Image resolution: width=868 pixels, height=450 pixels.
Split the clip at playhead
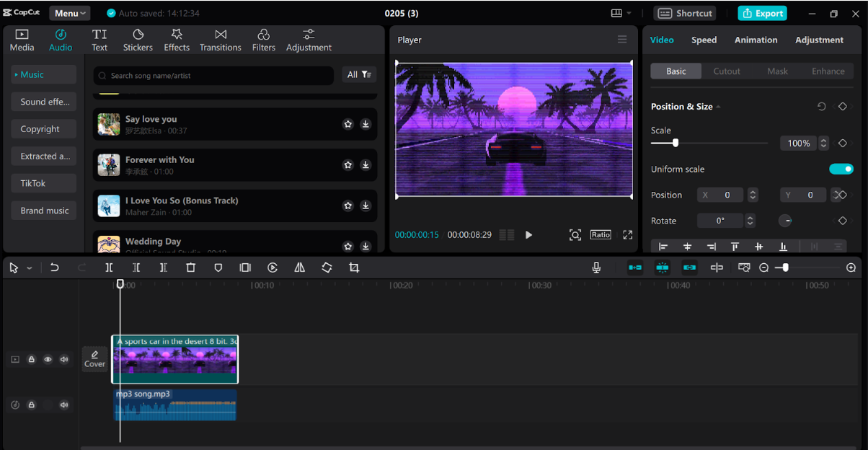click(x=109, y=268)
